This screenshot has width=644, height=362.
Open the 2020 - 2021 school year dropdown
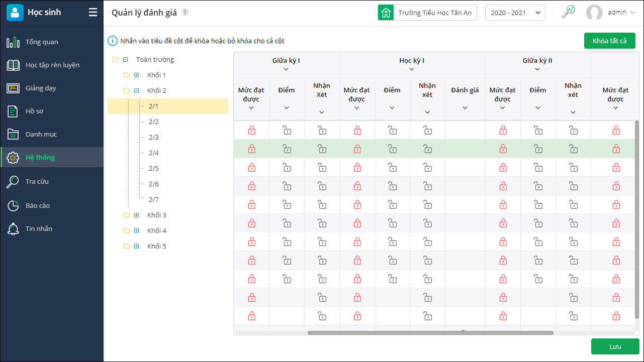pos(515,13)
